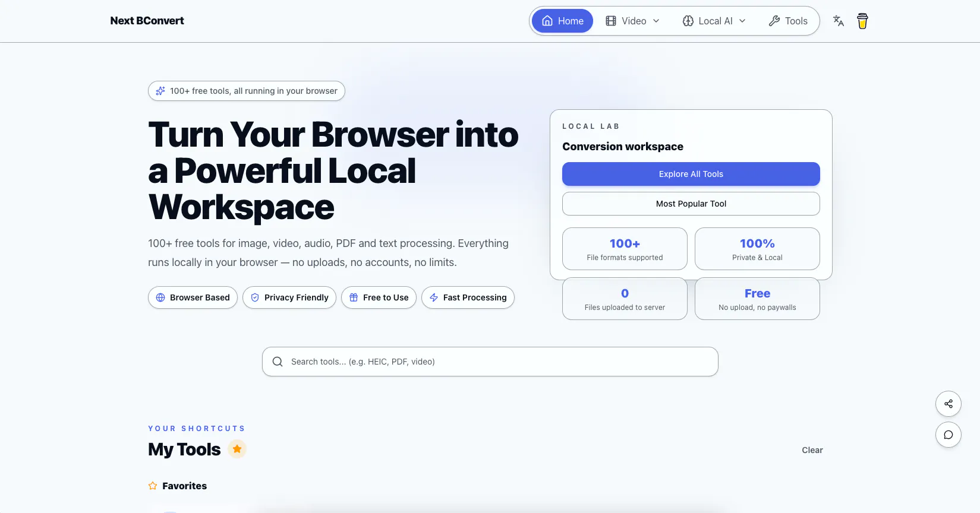The width and height of the screenshot is (980, 513).
Task: Click the Favorites star outline icon
Action: 153,486
